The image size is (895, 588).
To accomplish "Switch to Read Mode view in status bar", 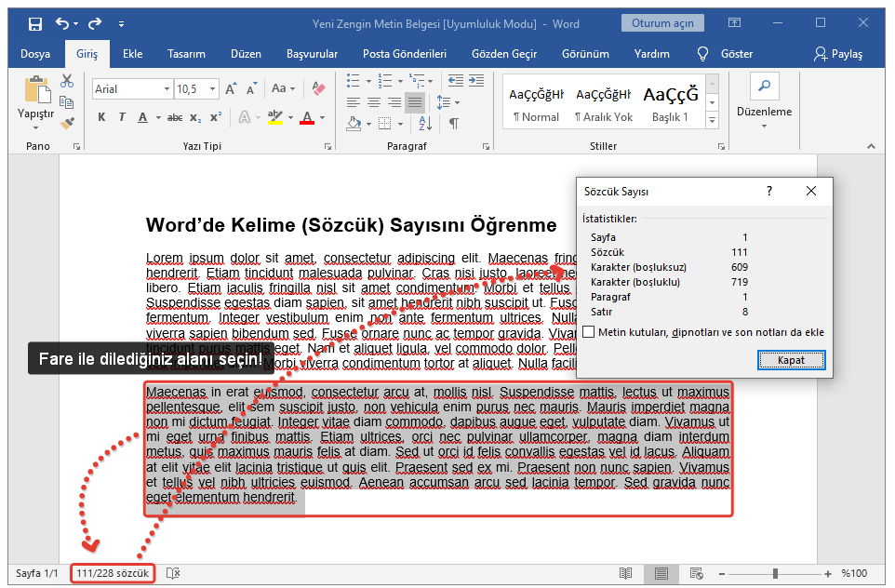I will 626,574.
